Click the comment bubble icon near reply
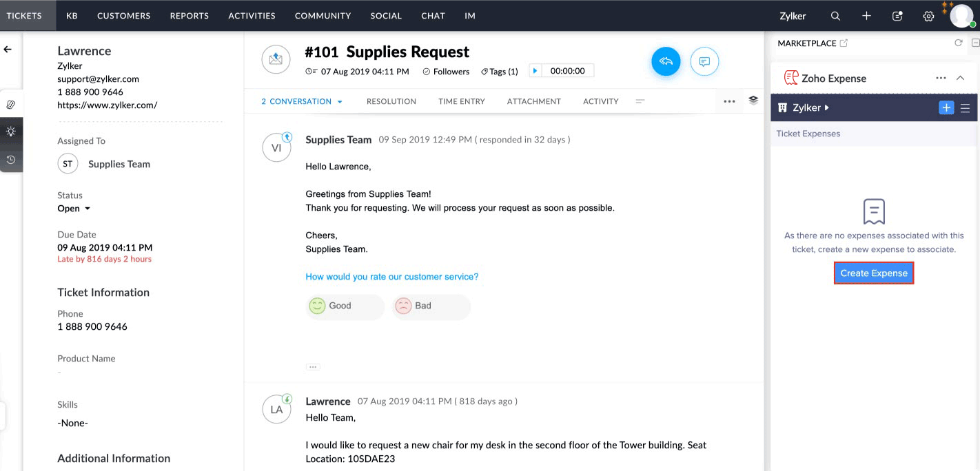 pos(704,62)
